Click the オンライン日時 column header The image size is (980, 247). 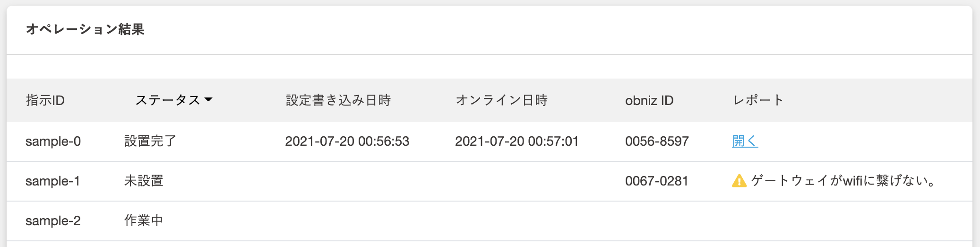[501, 100]
